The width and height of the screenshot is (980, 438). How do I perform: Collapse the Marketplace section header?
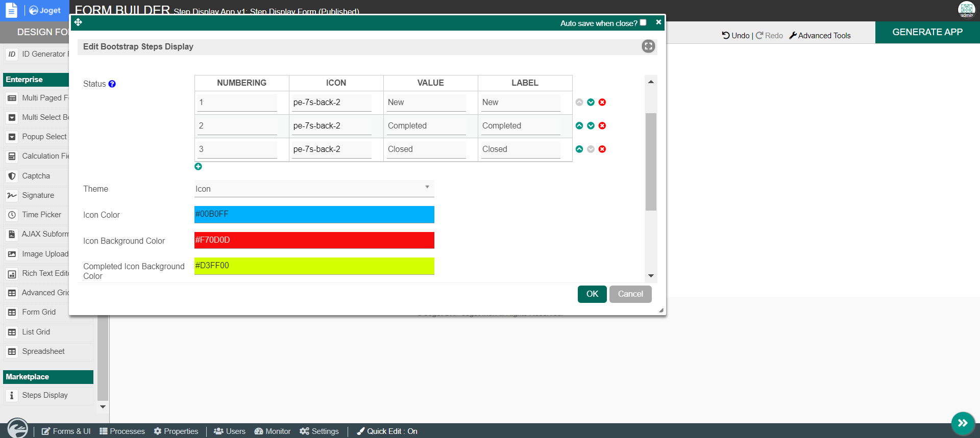tap(48, 377)
